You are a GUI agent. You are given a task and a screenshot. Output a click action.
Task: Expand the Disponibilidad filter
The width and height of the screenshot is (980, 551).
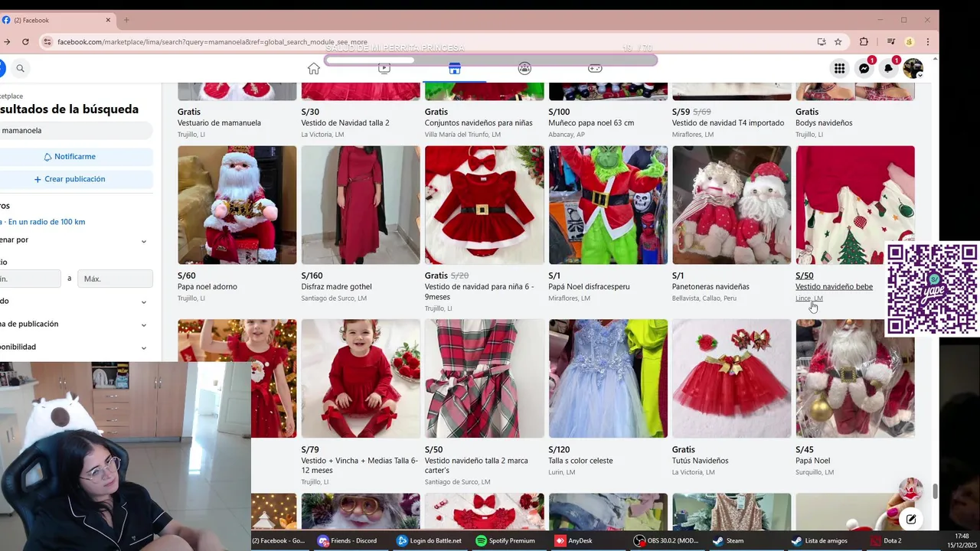coord(143,347)
